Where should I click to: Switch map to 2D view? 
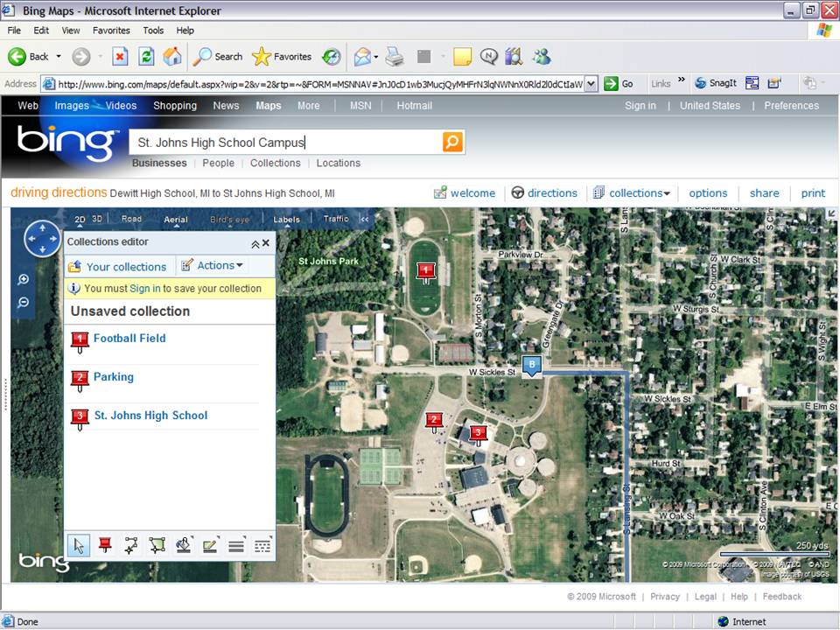point(80,219)
